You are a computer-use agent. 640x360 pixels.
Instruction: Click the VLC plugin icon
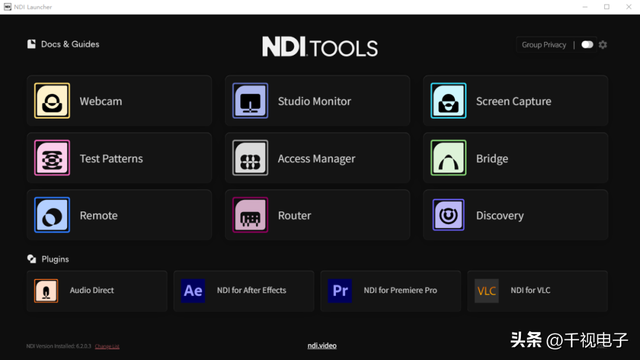(487, 291)
